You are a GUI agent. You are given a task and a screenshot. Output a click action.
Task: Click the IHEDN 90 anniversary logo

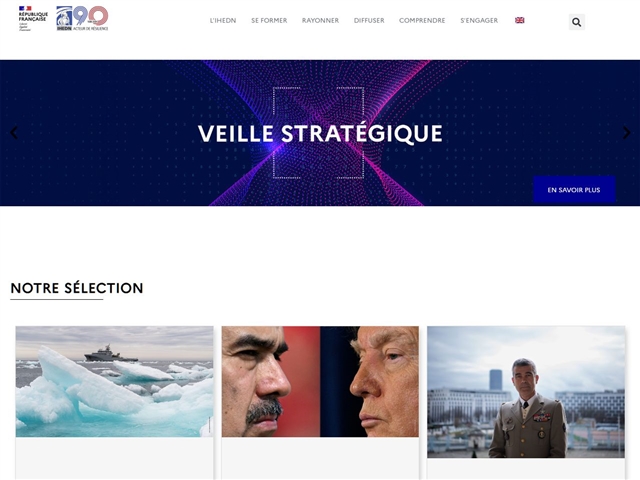(82, 18)
